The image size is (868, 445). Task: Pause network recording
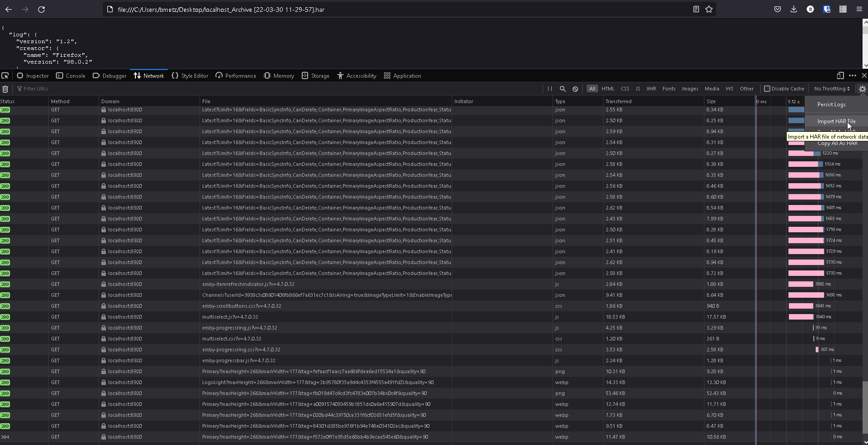[550, 89]
